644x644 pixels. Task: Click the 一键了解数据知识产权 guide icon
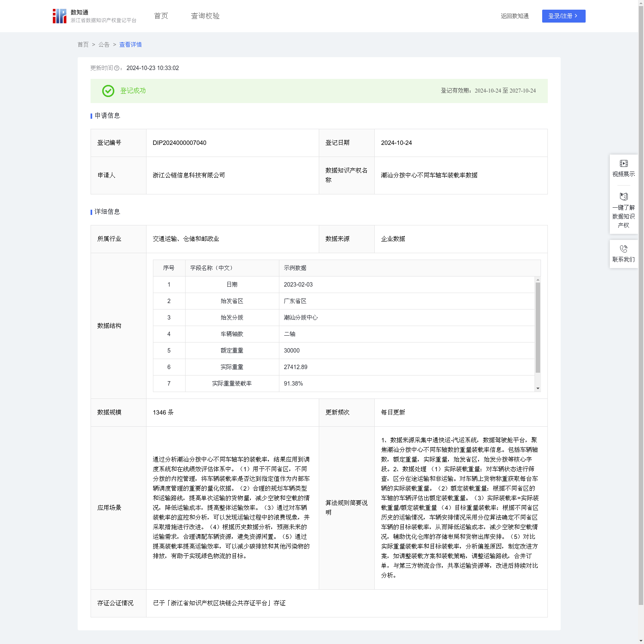[x=623, y=197]
